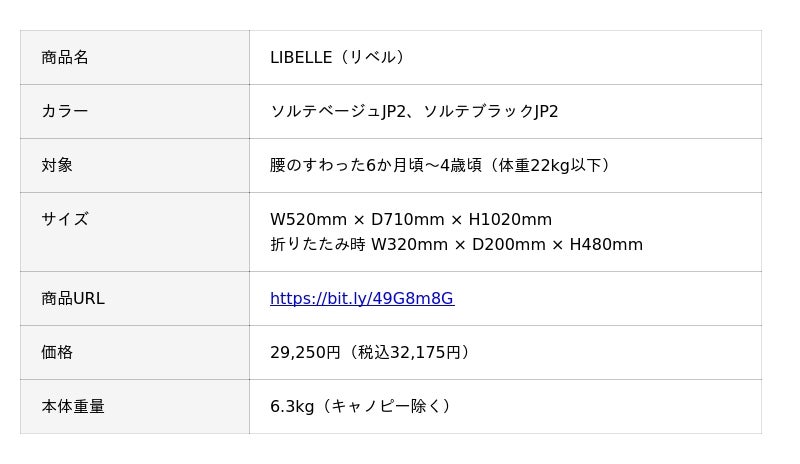Click the 商品名 header cell

[65, 58]
